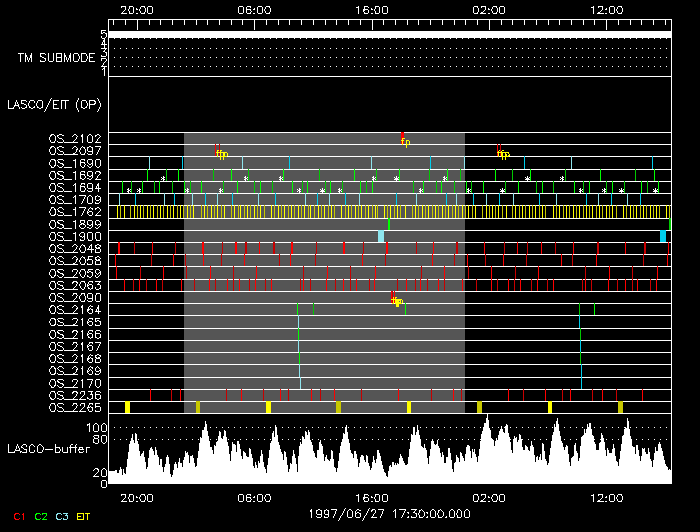Select the OS_1762 row label
This screenshot has height=532, width=700.
[74, 211]
